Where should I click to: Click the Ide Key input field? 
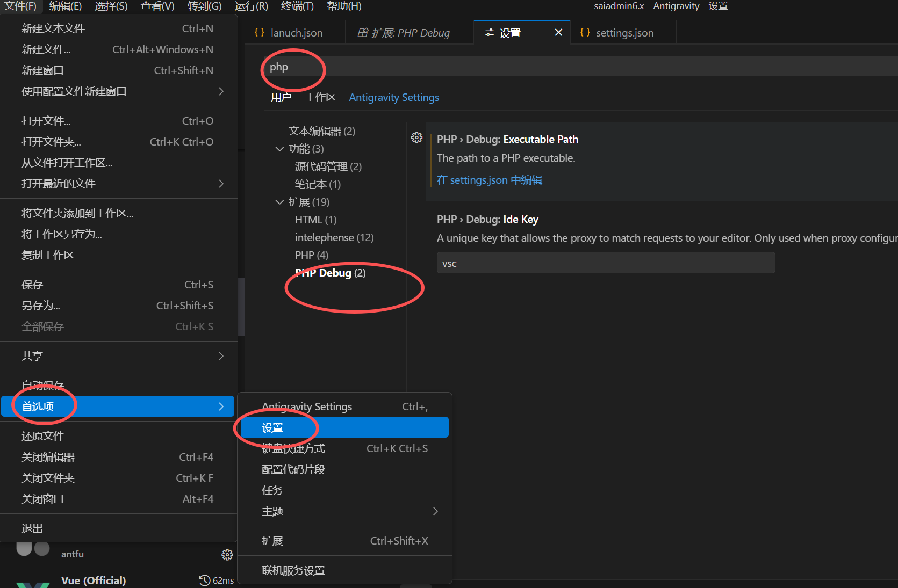605,263
